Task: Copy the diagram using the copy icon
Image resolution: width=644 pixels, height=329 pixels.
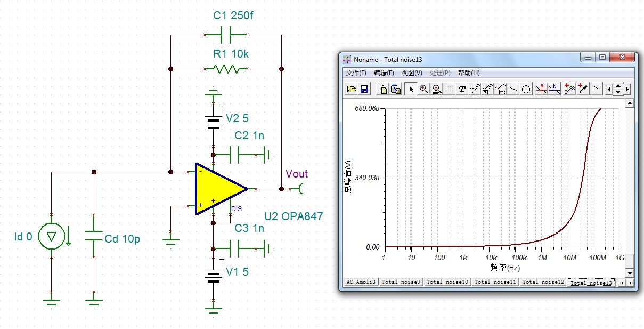Action: 382,90
